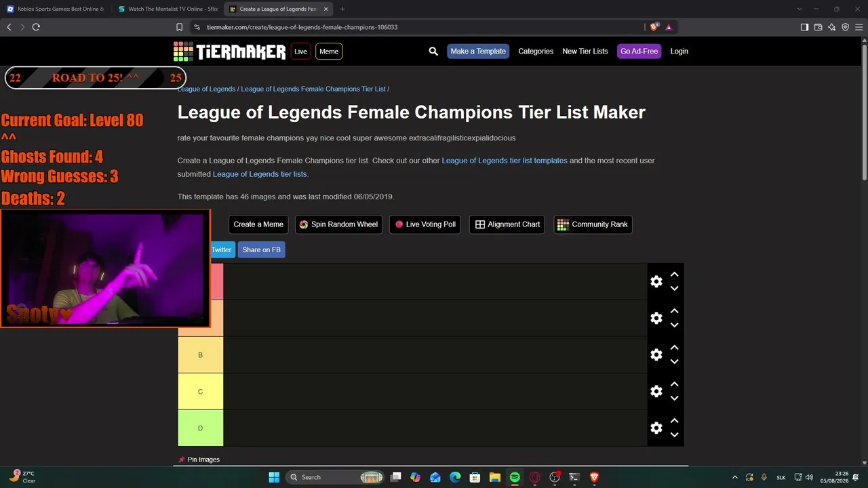Screen dimensions: 868x488
Task: Open the browser tab search dropdown
Action: click(800, 9)
